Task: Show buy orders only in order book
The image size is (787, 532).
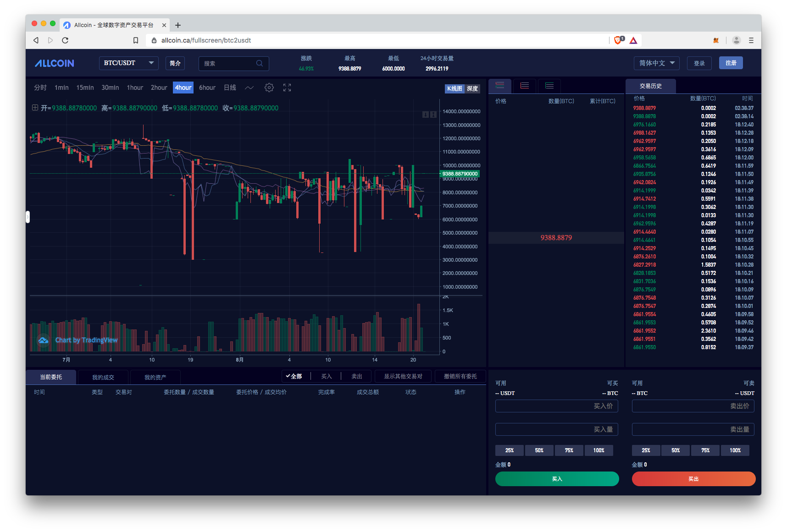Action: (549, 85)
